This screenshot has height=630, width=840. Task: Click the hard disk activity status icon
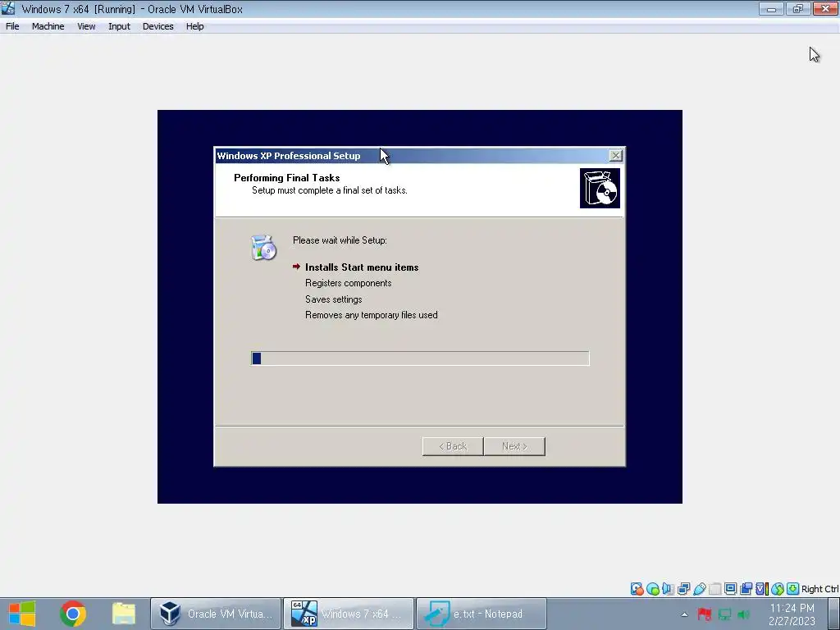tap(637, 589)
